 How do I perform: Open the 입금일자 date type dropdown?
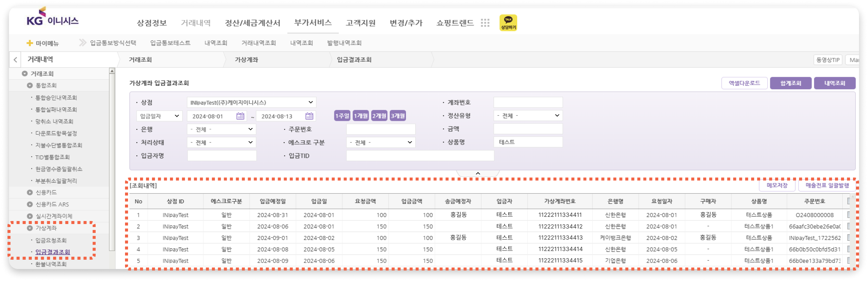click(160, 116)
